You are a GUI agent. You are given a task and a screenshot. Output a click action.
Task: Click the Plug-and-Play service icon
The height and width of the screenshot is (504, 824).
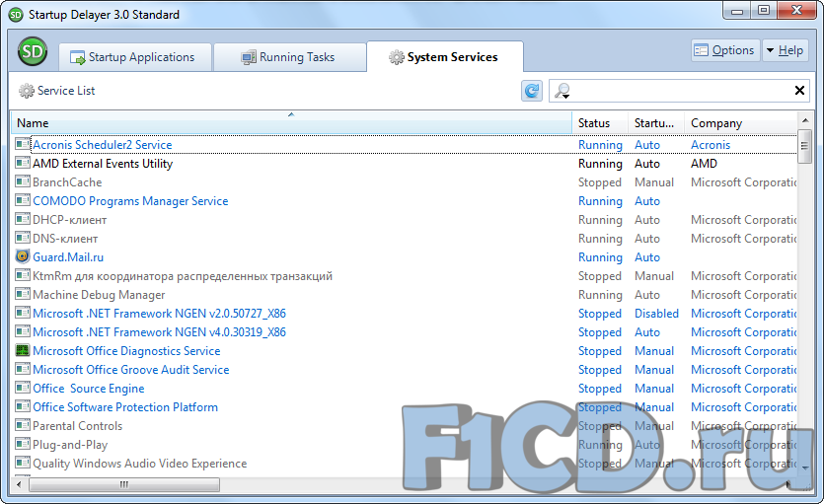tap(23, 444)
